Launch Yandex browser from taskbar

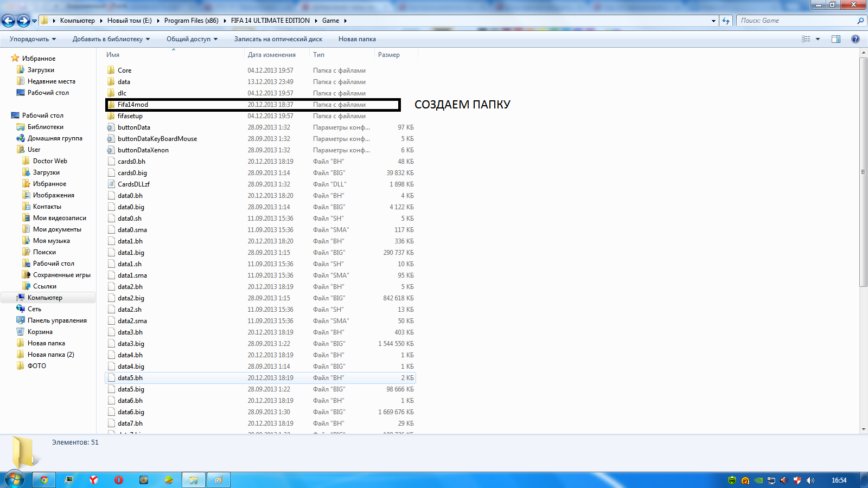click(94, 480)
